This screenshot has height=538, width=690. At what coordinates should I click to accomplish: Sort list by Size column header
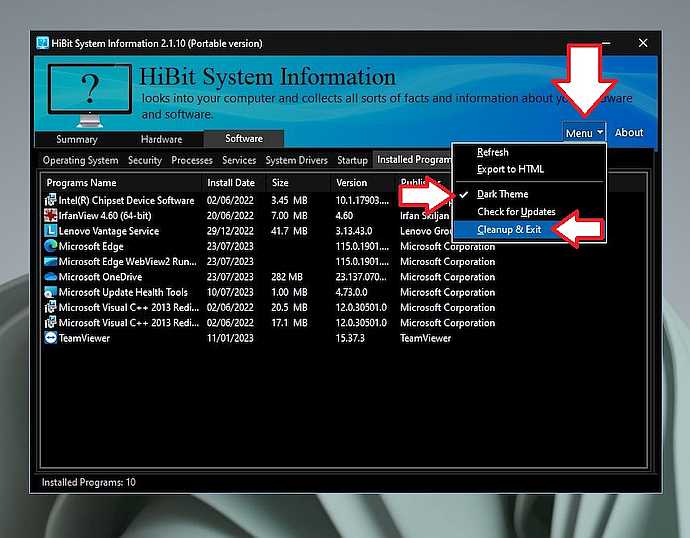[x=281, y=183]
